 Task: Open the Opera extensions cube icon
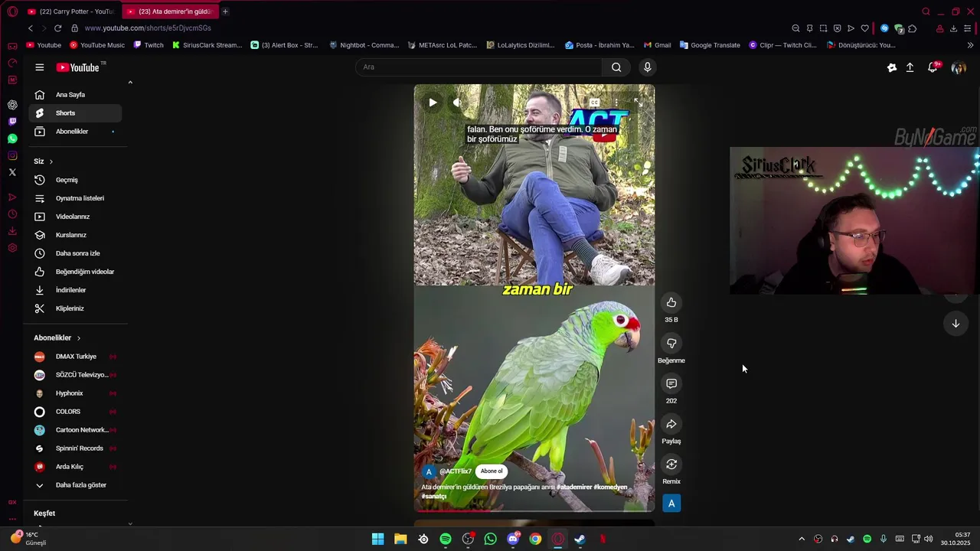coord(912,28)
